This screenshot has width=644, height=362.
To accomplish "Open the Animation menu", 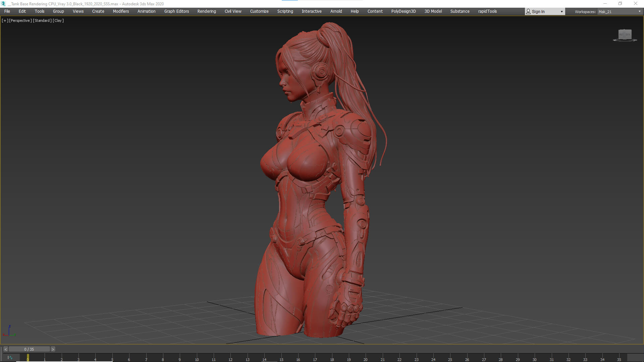I will point(147,11).
